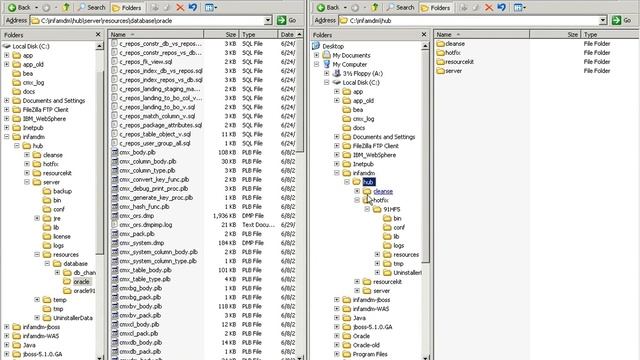Viewport: 640px width, 360px height.
Task: Select UninstallerData folder in left tree
Action: [73, 318]
